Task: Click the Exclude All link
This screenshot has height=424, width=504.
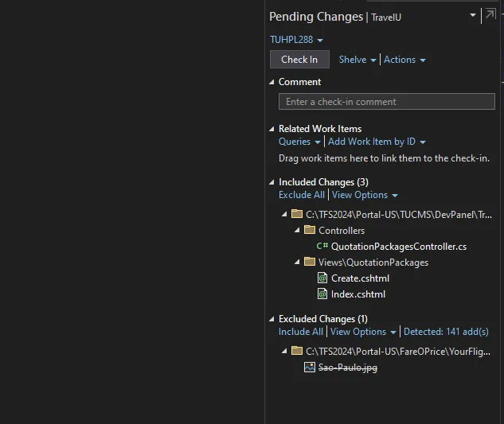Action: [301, 195]
